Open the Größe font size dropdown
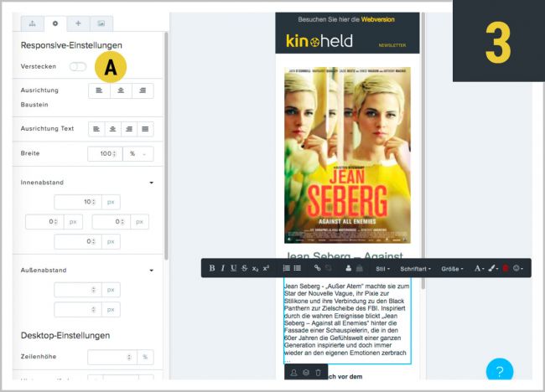545x392 pixels. [452, 269]
